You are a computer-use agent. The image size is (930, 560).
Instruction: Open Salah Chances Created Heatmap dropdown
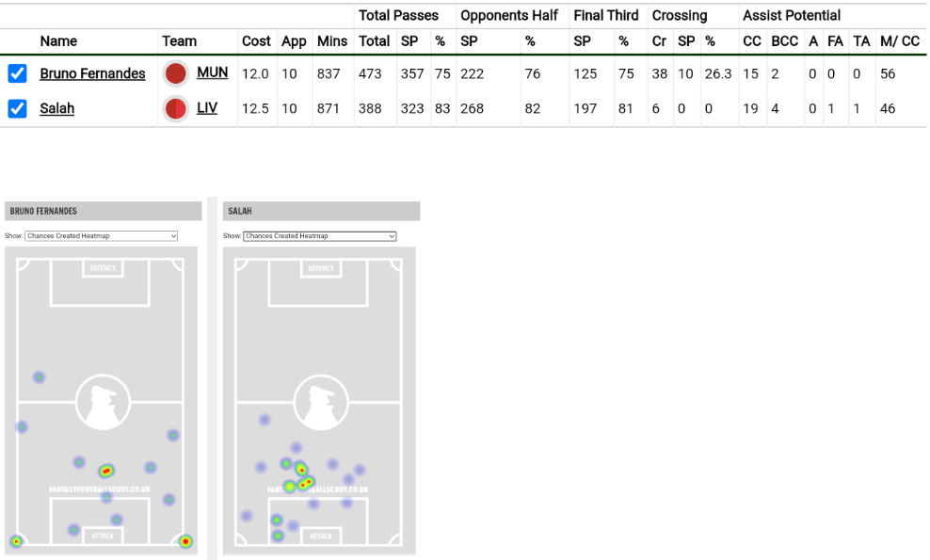click(x=319, y=236)
